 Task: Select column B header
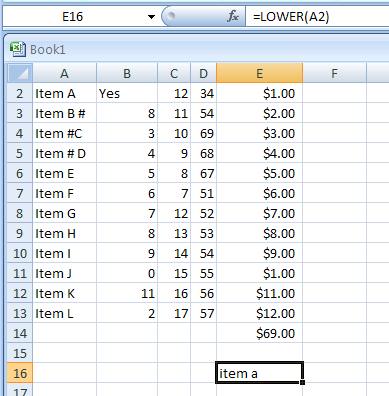click(127, 73)
